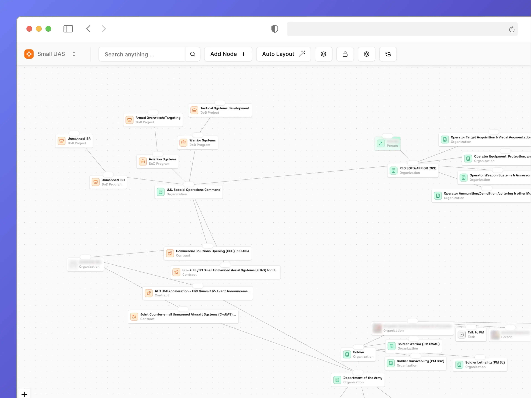The width and height of the screenshot is (532, 398).
Task: Toggle the canvas lock using the padlock icon
Action: [x=345, y=54]
